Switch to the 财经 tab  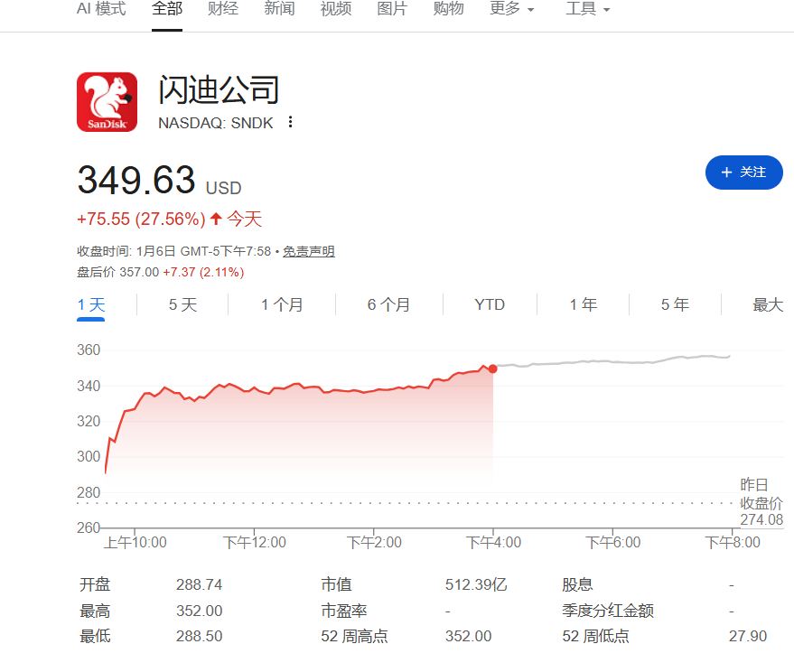pos(223,8)
